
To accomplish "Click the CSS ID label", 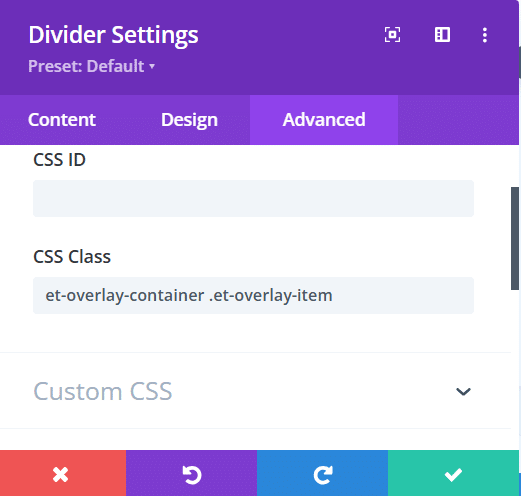I will click(x=59, y=160).
